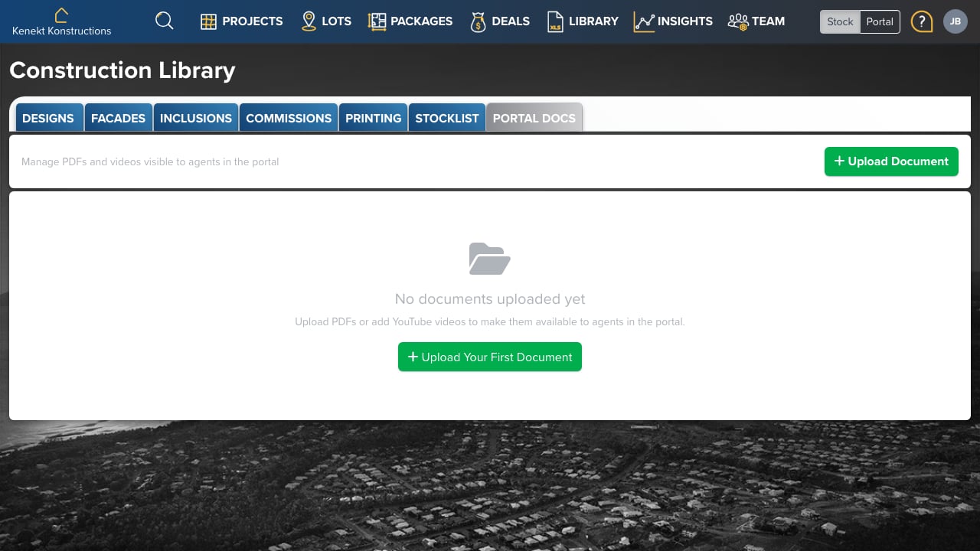Click the "No documents uploaded yet" message
The image size is (980, 551).
coord(490,299)
